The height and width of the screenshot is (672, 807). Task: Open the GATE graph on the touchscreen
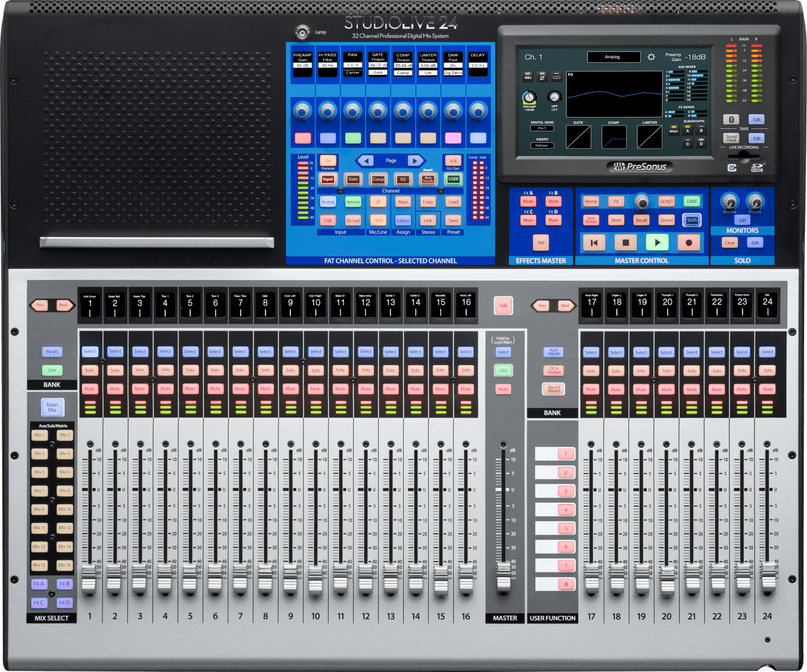(x=579, y=137)
